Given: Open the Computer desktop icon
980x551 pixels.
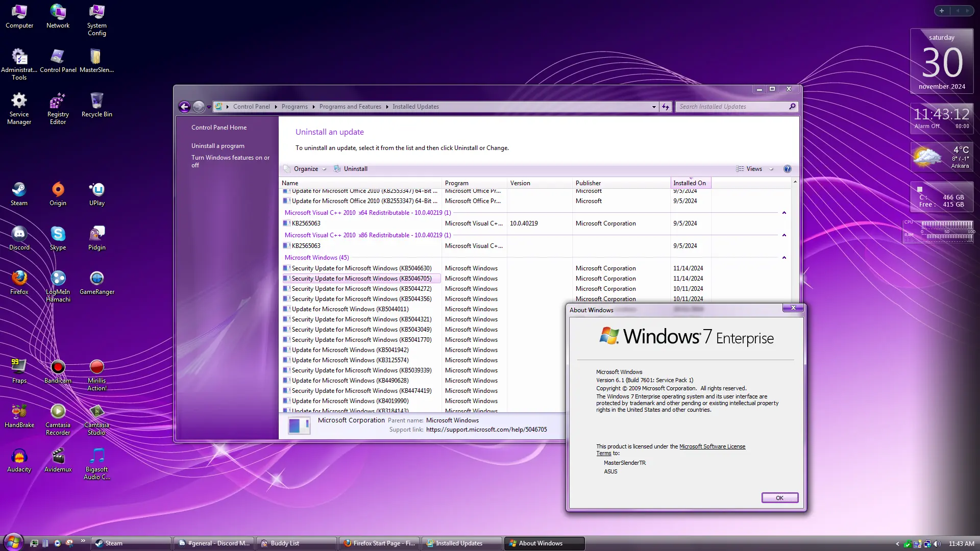Looking at the screenshot, I should (x=19, y=16).
